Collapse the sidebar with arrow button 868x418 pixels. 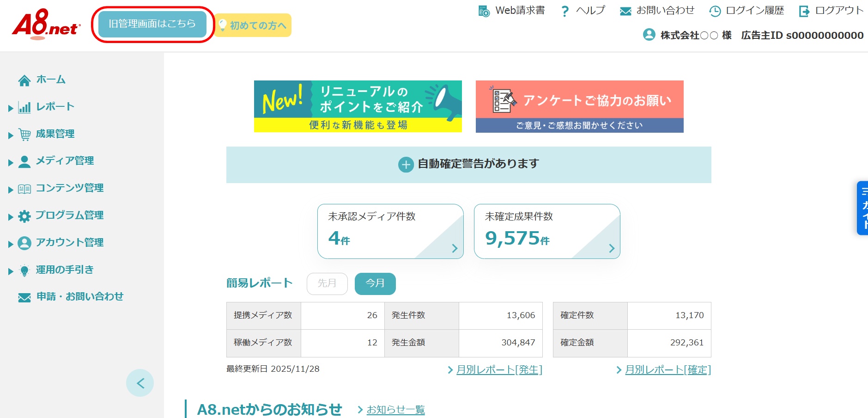[140, 383]
